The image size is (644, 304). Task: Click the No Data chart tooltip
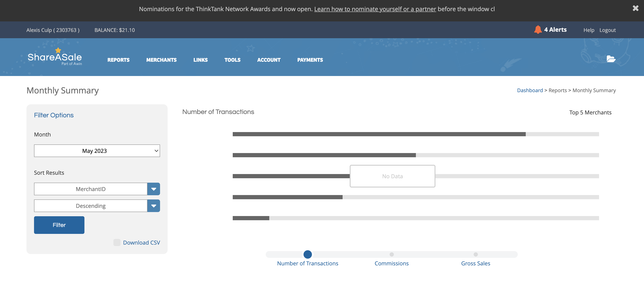[x=392, y=176]
